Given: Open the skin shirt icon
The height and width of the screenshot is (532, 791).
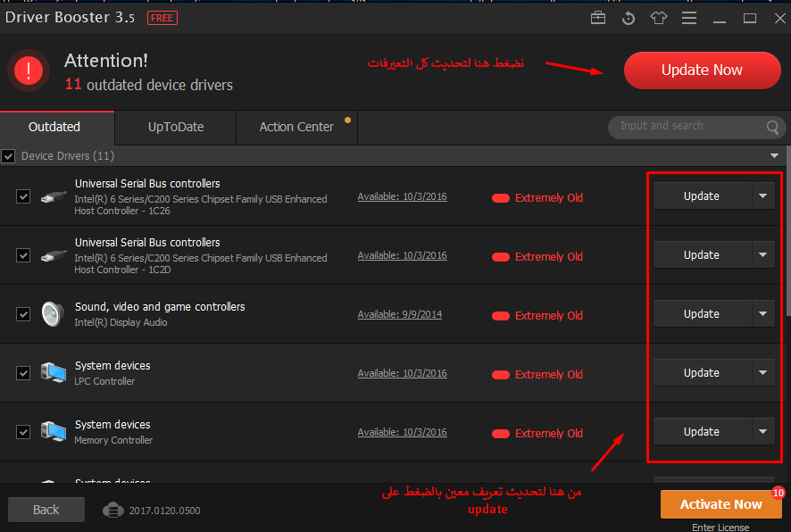Looking at the screenshot, I should tap(659, 18).
